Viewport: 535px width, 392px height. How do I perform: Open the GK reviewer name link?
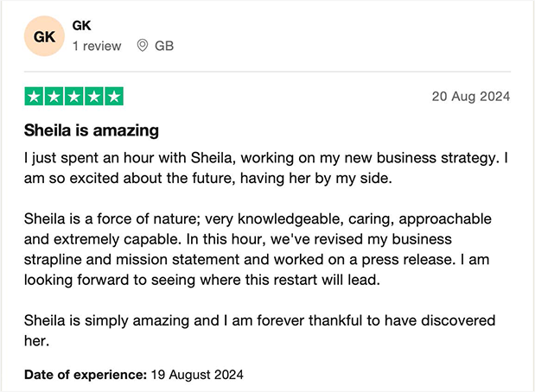[x=81, y=26]
